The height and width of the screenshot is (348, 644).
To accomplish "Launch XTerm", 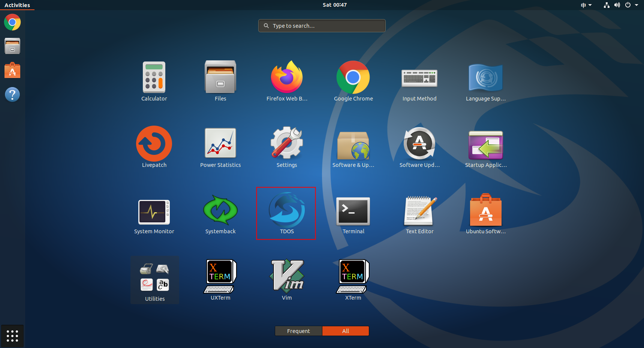I will (353, 280).
